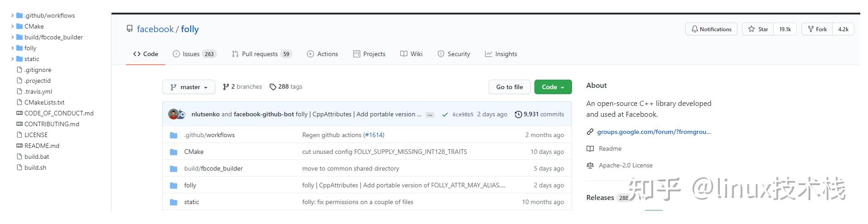Click the Apache-2.0 License scale icon
This screenshot has width=868, height=224.
[590, 166]
